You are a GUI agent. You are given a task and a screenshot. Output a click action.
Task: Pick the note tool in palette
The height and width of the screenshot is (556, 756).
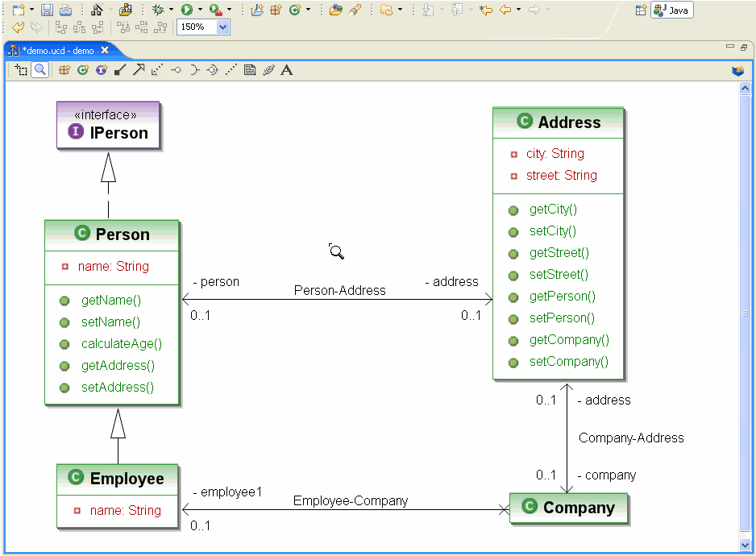click(x=250, y=70)
